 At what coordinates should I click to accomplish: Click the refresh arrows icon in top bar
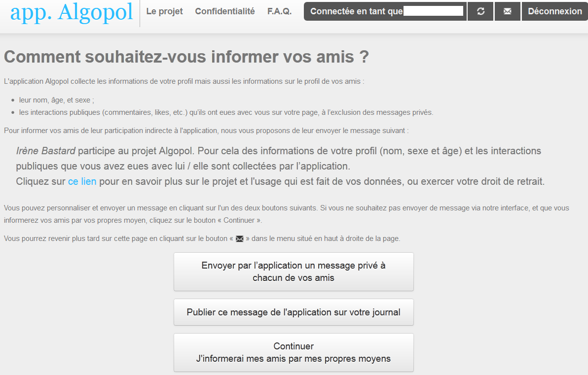480,11
